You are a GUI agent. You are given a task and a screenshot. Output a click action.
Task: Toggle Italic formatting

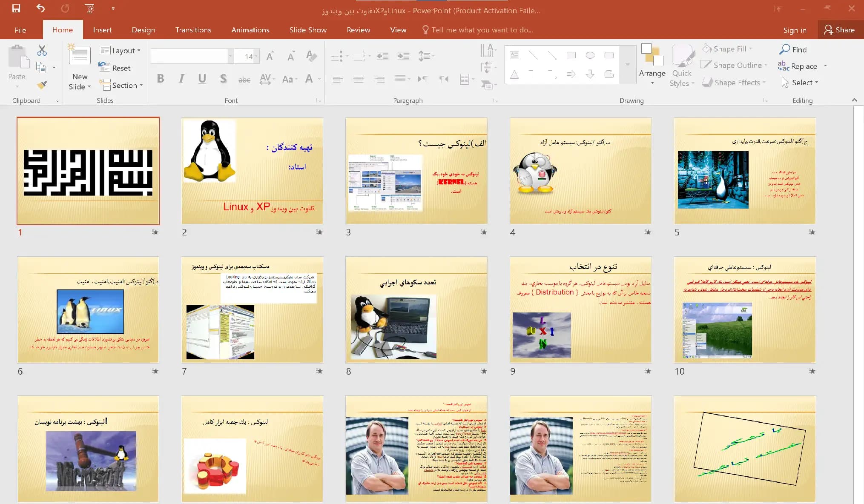tap(181, 79)
